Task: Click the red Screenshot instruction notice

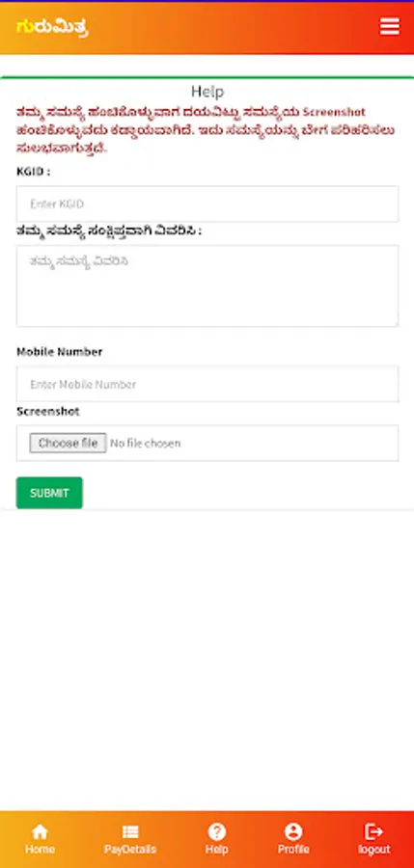Action: point(206,130)
